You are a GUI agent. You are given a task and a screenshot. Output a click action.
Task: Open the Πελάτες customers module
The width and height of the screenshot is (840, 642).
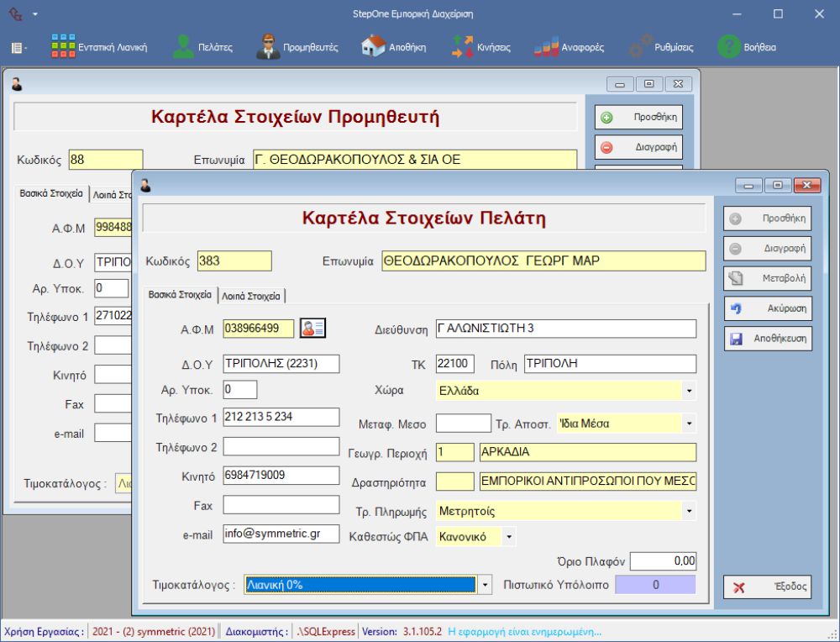pyautogui.click(x=202, y=48)
